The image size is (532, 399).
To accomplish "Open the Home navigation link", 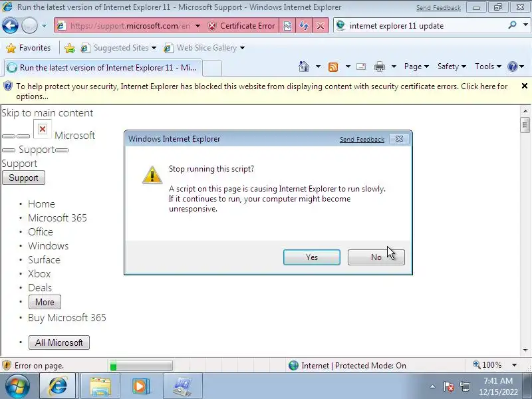I will 41,204.
